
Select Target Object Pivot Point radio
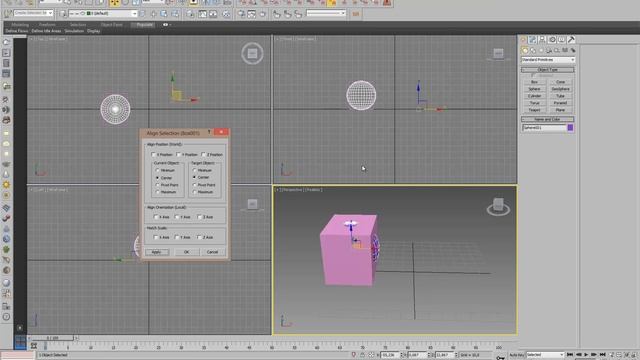tap(194, 185)
